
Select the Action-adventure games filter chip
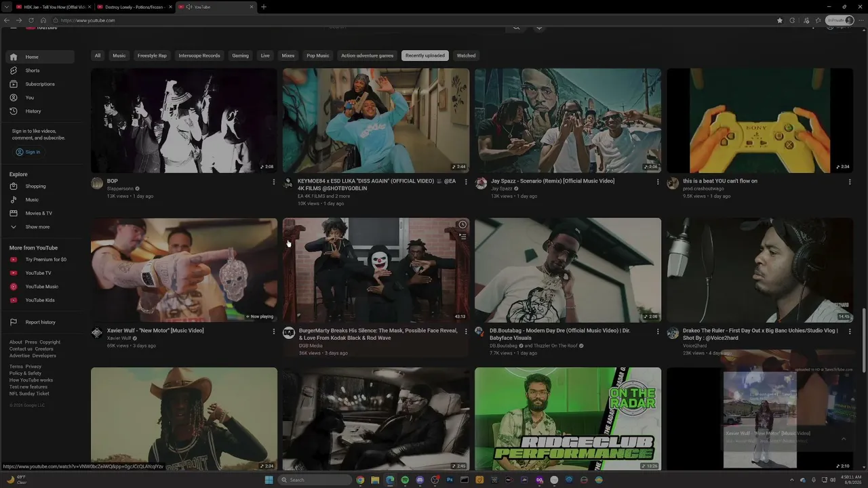(367, 56)
